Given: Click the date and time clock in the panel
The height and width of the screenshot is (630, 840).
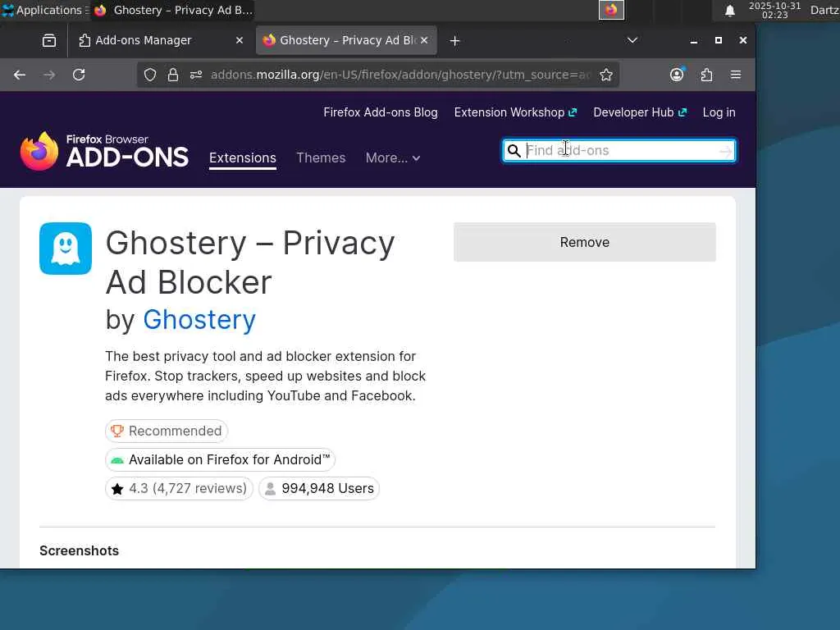Looking at the screenshot, I should pos(774,10).
